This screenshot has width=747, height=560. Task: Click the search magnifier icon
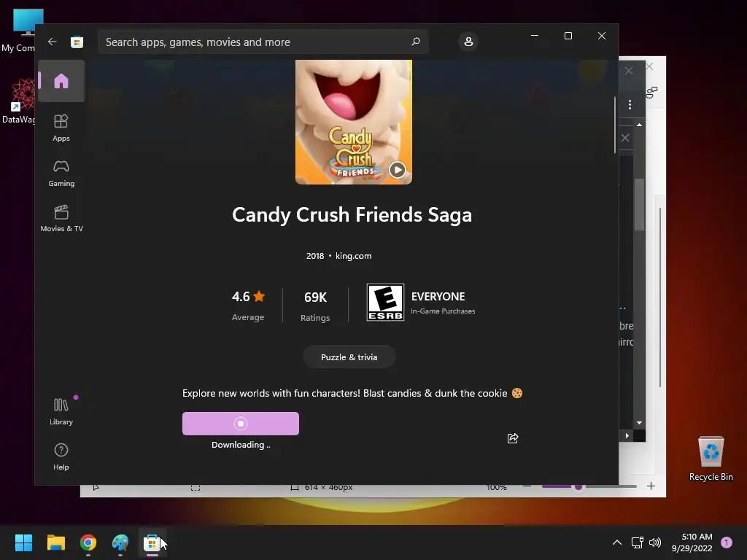coord(415,42)
